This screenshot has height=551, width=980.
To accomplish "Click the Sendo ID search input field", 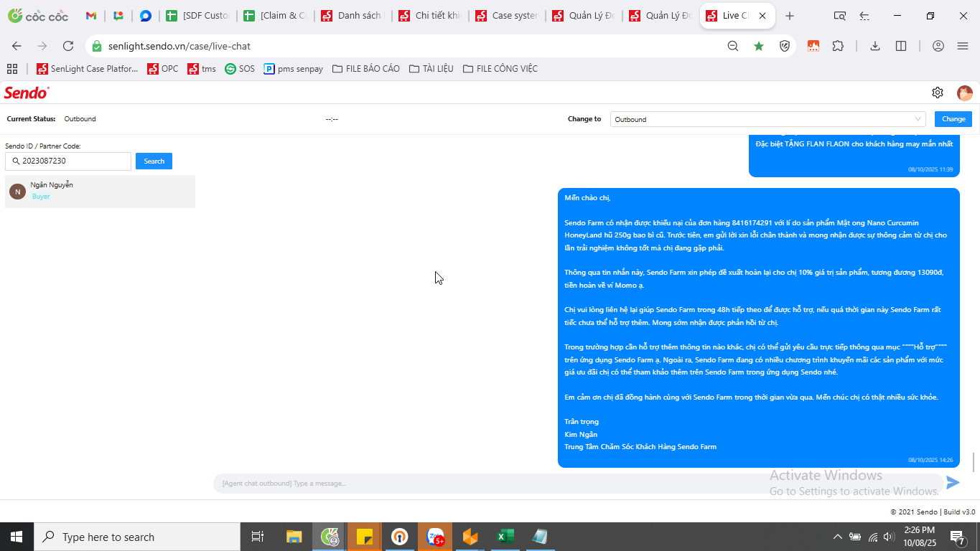I will (68, 161).
